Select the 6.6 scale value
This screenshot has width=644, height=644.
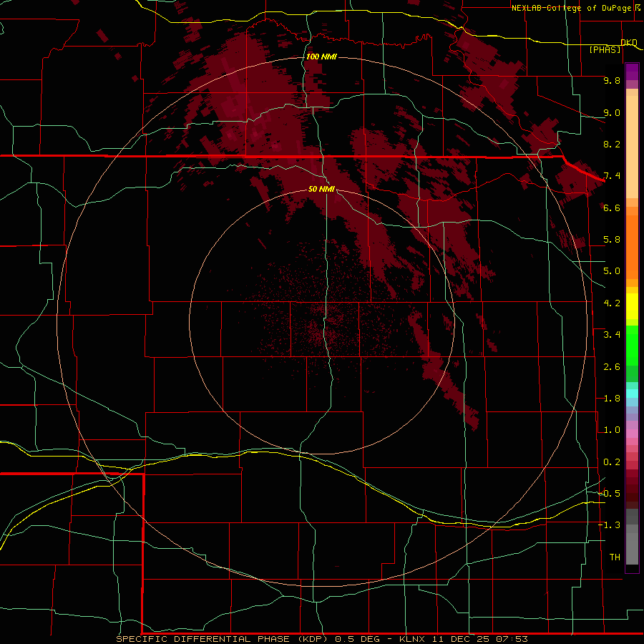tap(612, 208)
